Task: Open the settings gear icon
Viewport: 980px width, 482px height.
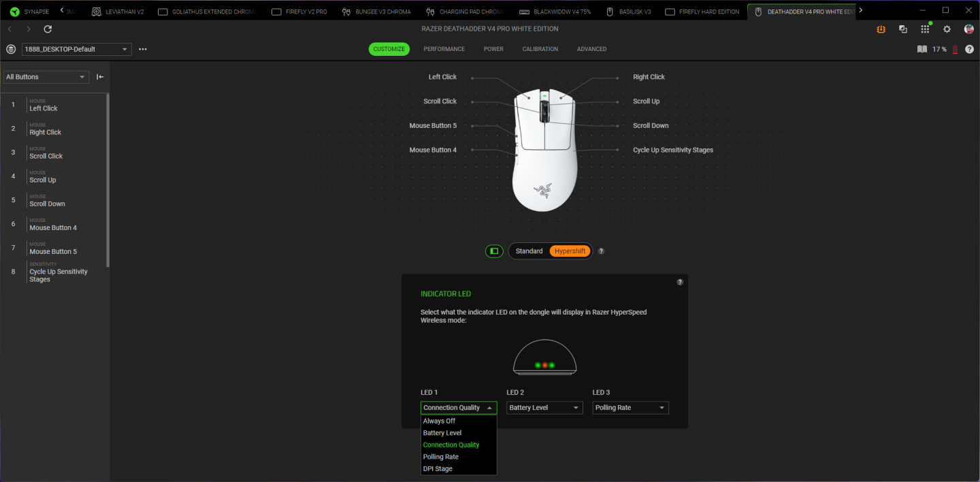Action: click(x=947, y=29)
